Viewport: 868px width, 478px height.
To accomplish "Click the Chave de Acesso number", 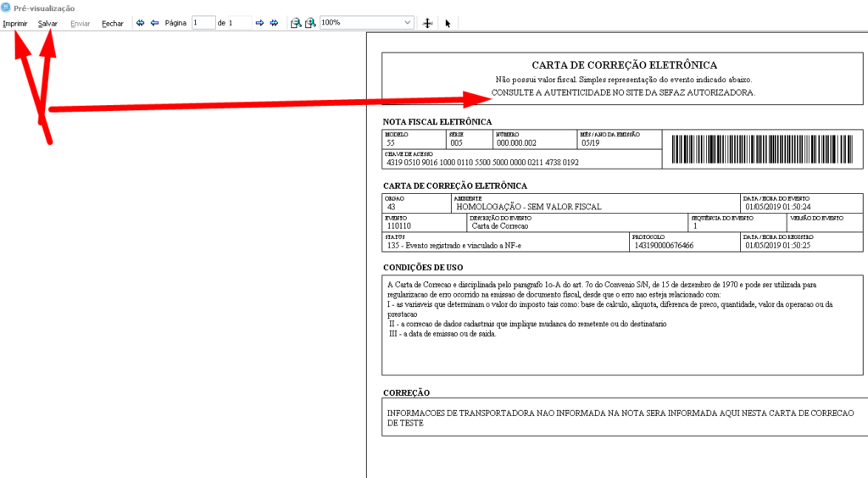I will [x=482, y=162].
